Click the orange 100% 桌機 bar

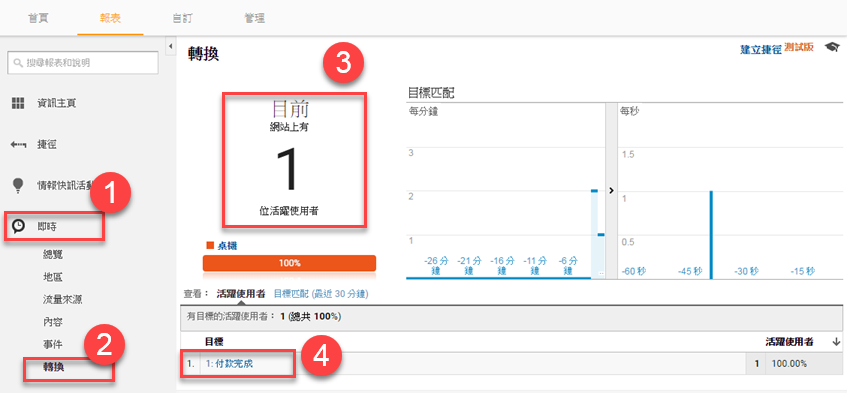(289, 263)
